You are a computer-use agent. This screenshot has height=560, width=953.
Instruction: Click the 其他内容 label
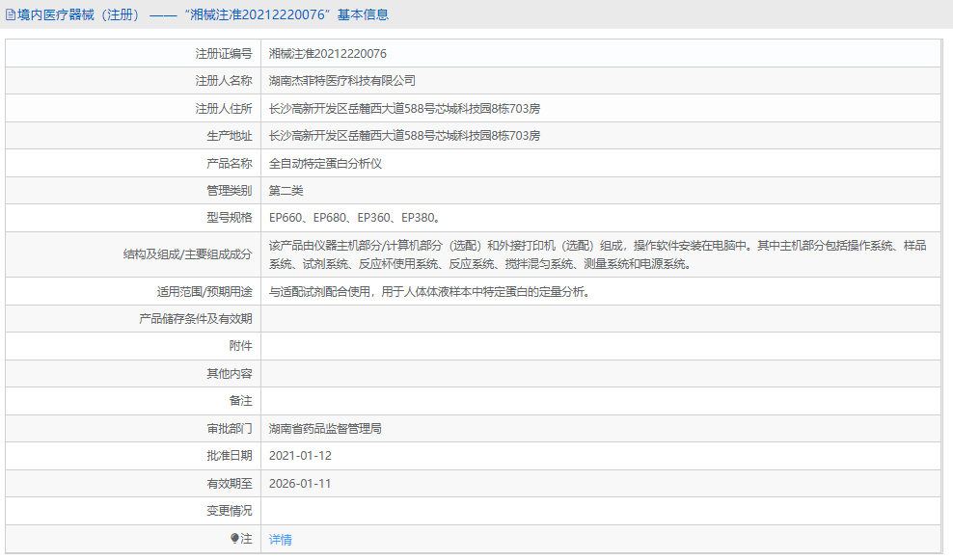point(230,374)
